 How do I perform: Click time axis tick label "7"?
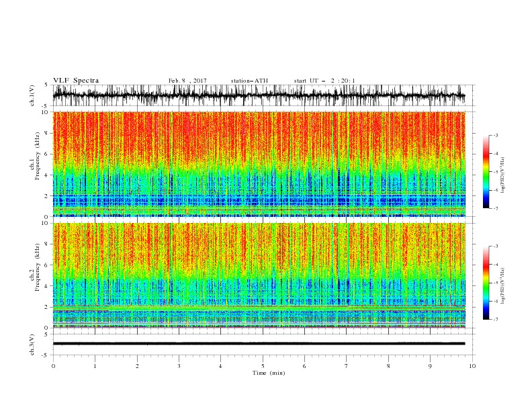click(x=347, y=366)
